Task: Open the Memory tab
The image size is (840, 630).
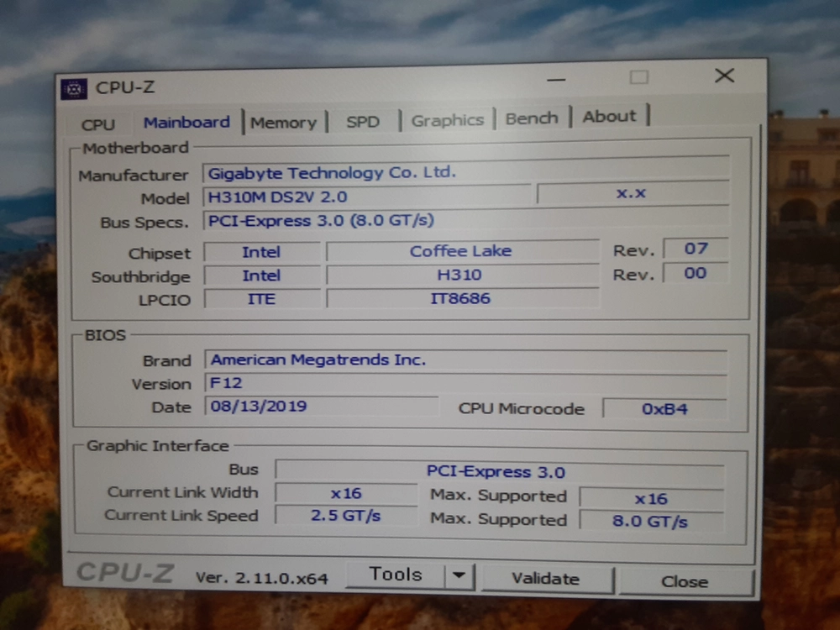Action: click(284, 123)
